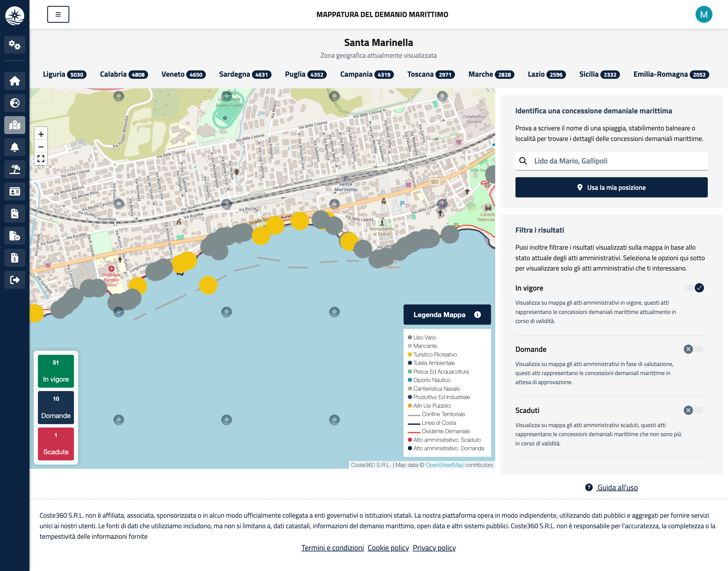Select the Sardegna 4631 region tab
The image size is (728, 571).
245,74
